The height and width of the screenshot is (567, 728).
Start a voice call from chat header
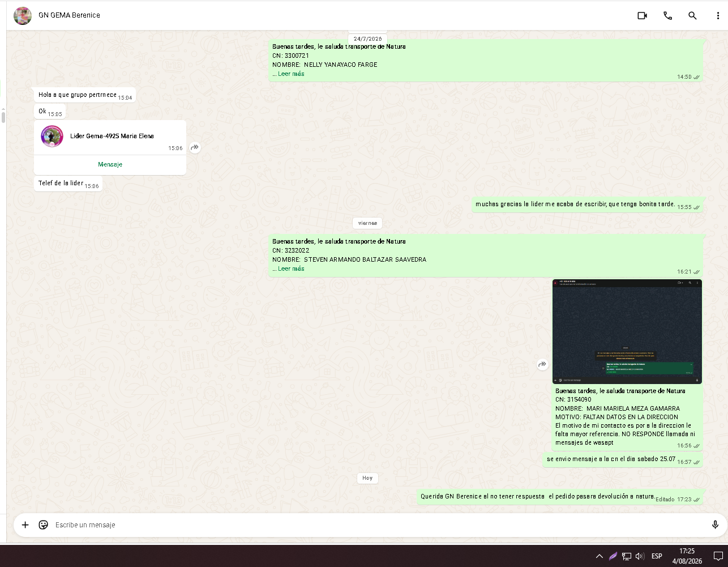(x=667, y=16)
